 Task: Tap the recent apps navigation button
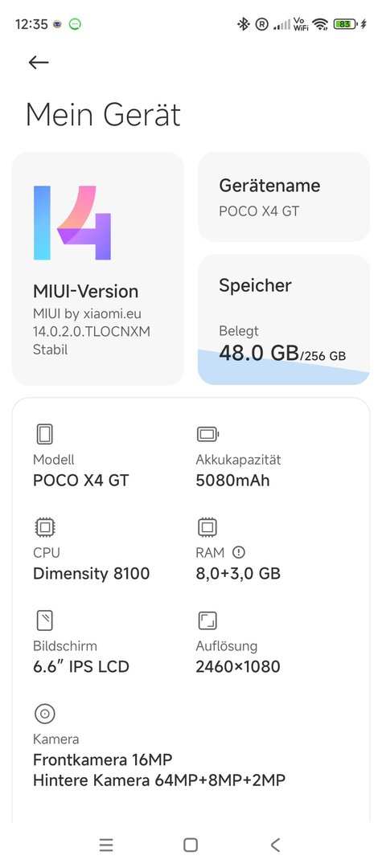click(x=105, y=845)
